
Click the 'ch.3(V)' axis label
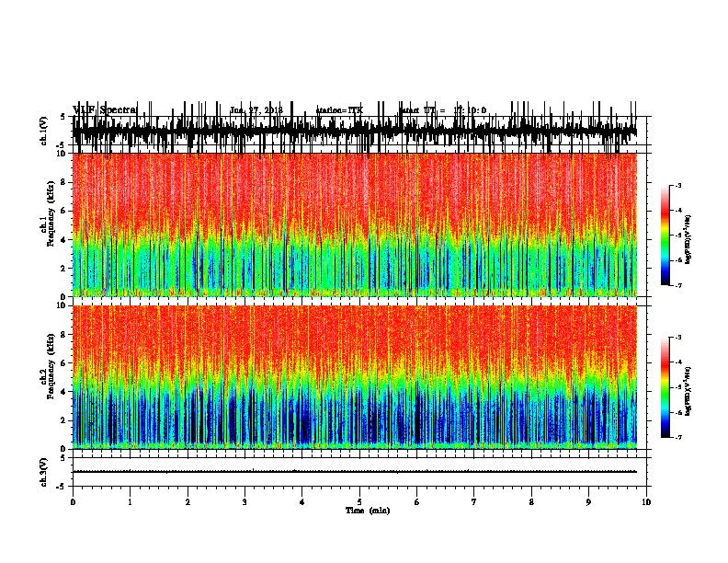43,473
